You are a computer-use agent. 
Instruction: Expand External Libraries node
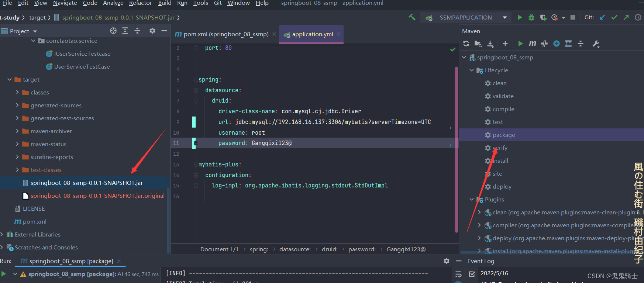tap(2, 234)
